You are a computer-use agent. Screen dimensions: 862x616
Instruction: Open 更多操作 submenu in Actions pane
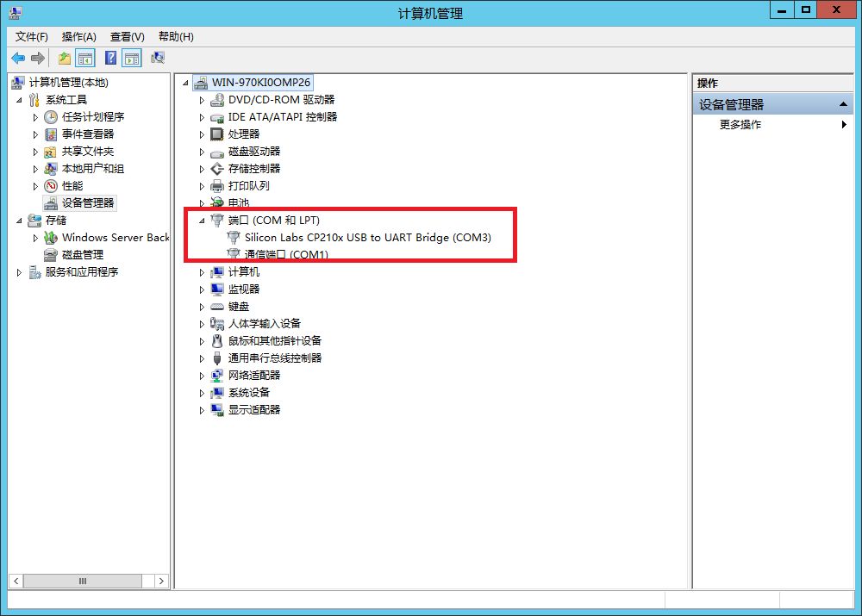pyautogui.click(x=772, y=125)
